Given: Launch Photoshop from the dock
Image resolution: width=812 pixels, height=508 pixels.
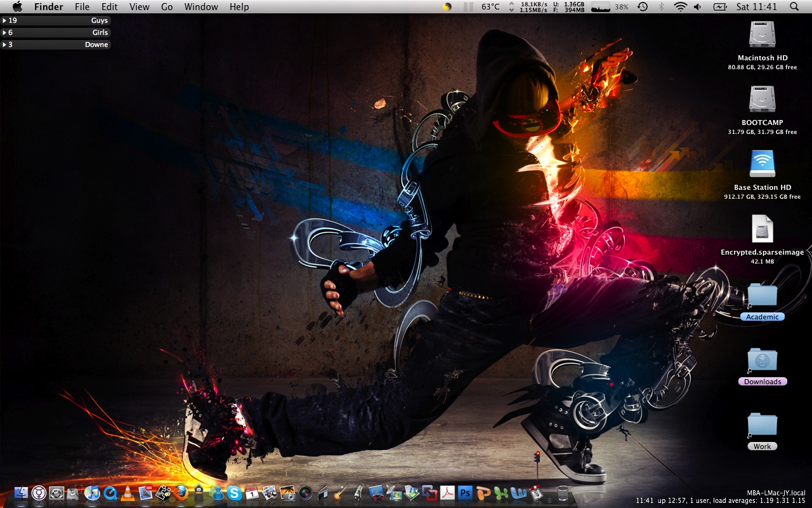Looking at the screenshot, I should point(465,492).
